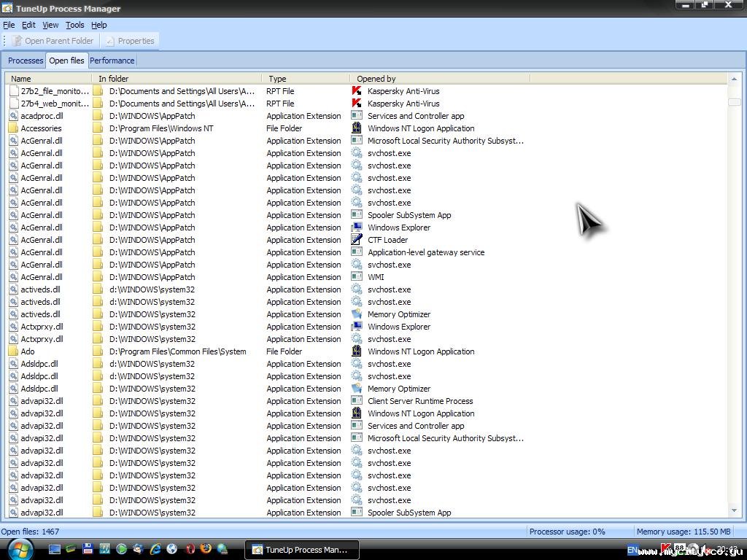Click the CTF Loader text
Viewport: 747px width, 560px height.
coord(387,239)
